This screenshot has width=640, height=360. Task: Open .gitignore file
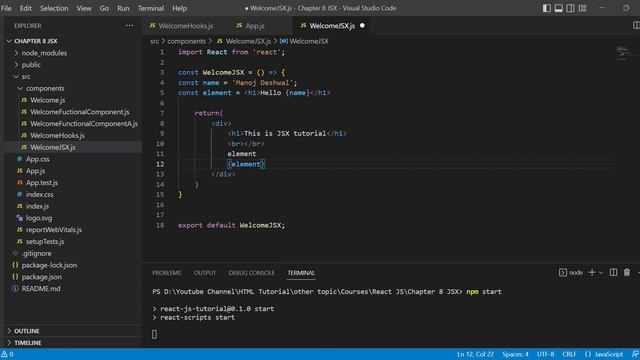(36, 253)
